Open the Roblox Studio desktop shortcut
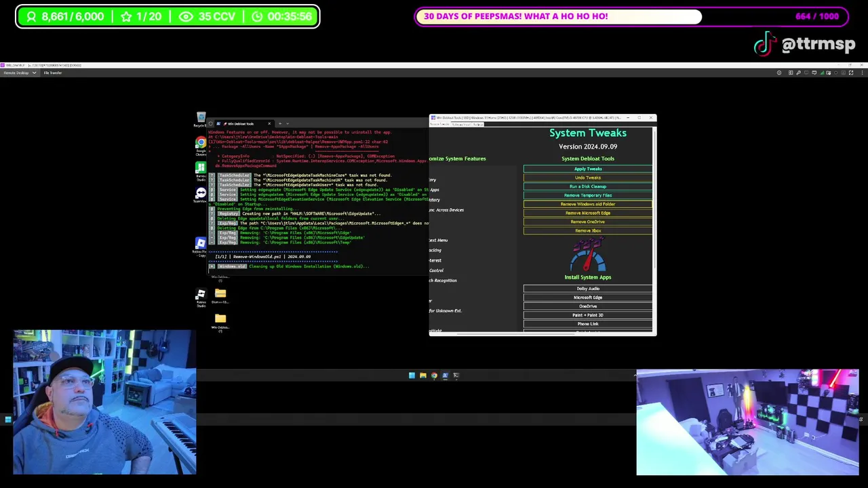 [201, 298]
